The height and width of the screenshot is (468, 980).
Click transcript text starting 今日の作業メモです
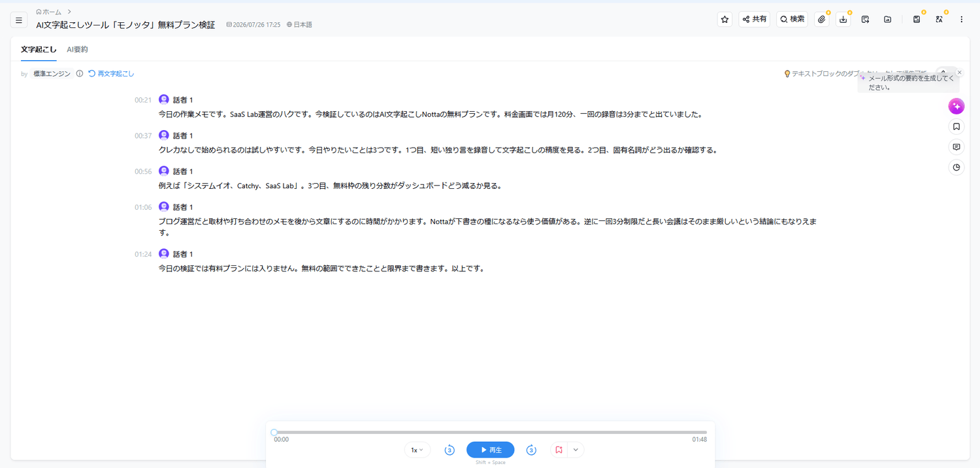pyautogui.click(x=431, y=114)
